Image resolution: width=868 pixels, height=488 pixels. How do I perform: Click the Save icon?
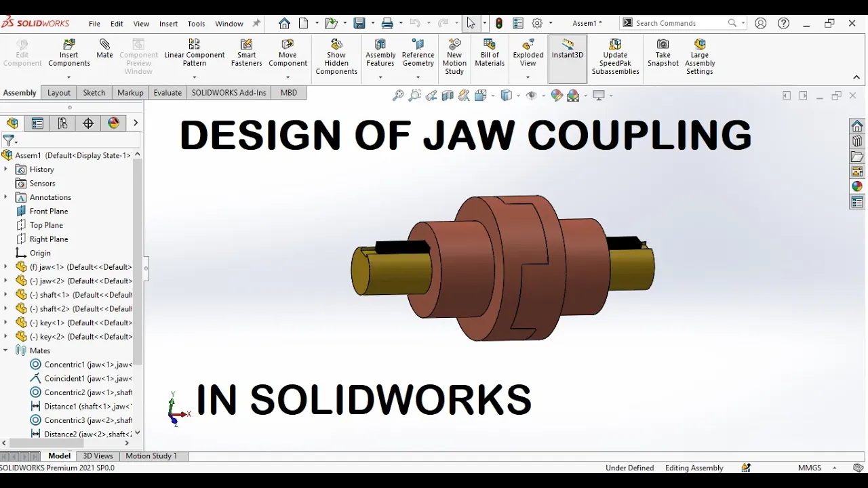[359, 23]
